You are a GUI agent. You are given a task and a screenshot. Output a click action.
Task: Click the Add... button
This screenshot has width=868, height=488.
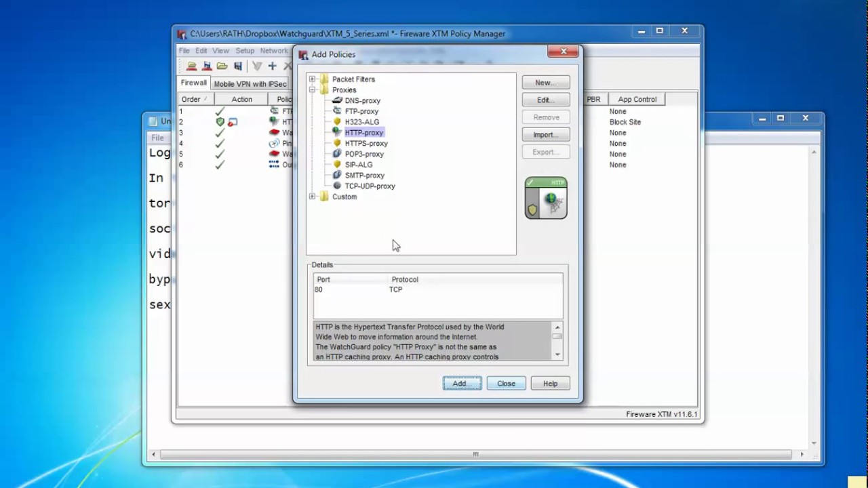[462, 384]
